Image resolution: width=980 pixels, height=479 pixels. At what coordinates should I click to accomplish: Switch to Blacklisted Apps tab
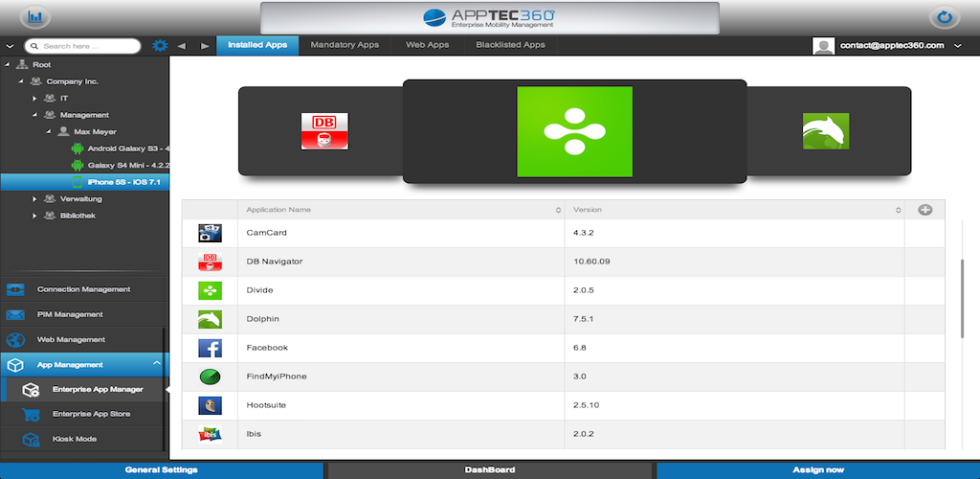pos(511,45)
